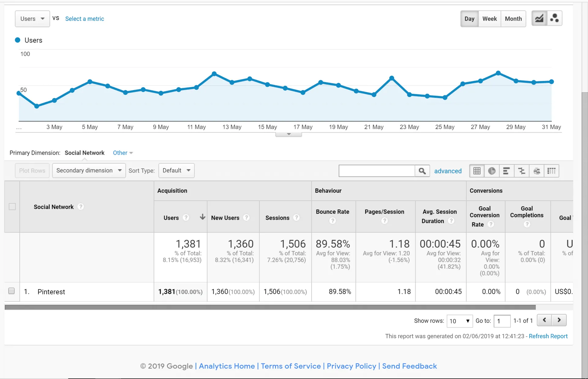Click the Plot Rows button

coord(32,171)
